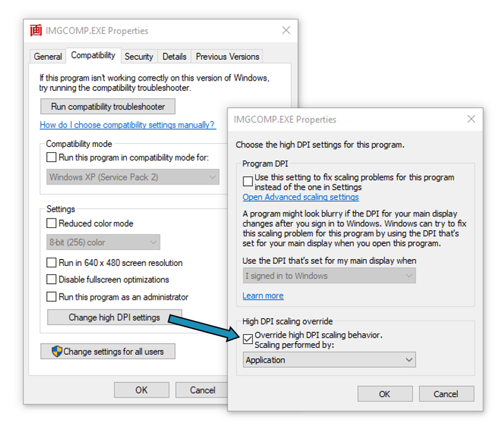Click the IMGCOMP.EXE red app icon
Viewport: 504px width, 432px height.
[x=36, y=30]
